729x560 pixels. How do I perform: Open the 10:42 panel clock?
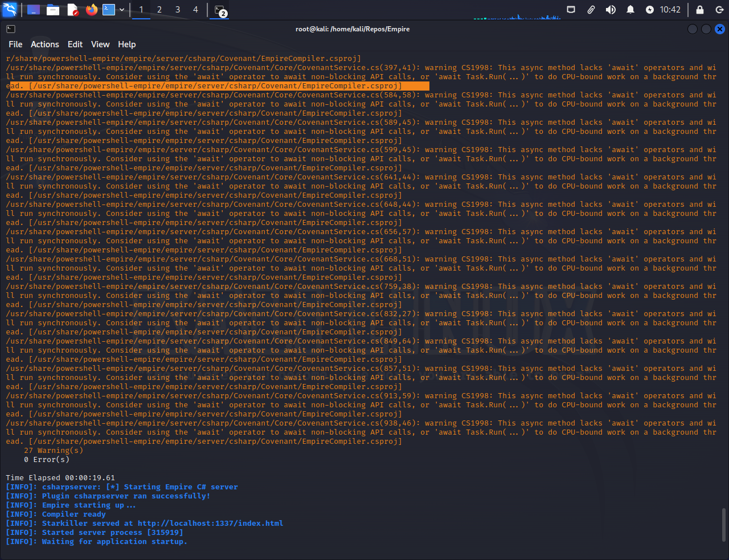point(670,10)
